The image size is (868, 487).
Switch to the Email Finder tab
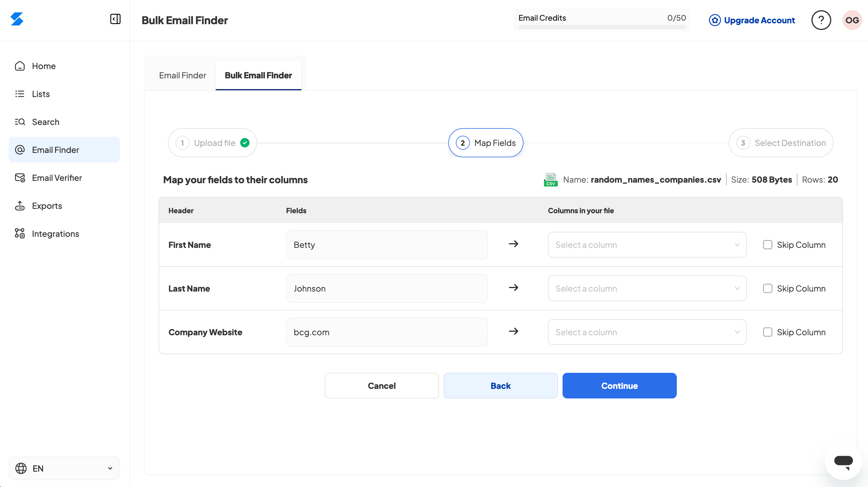tap(182, 75)
